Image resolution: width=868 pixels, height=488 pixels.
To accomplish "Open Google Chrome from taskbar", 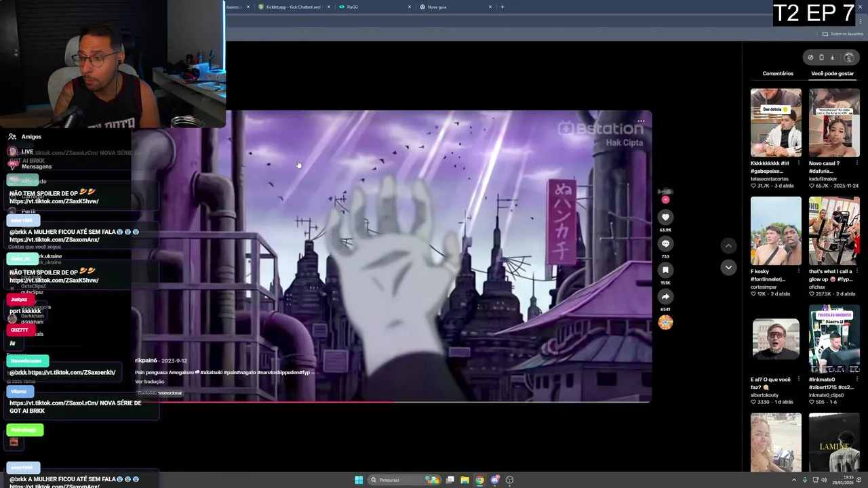I will pos(479,480).
